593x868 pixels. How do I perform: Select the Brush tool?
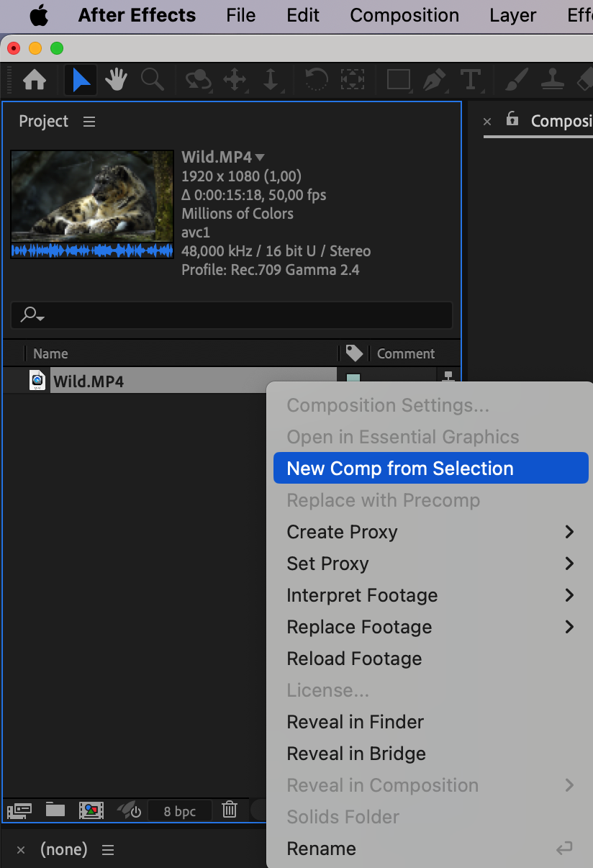click(516, 80)
